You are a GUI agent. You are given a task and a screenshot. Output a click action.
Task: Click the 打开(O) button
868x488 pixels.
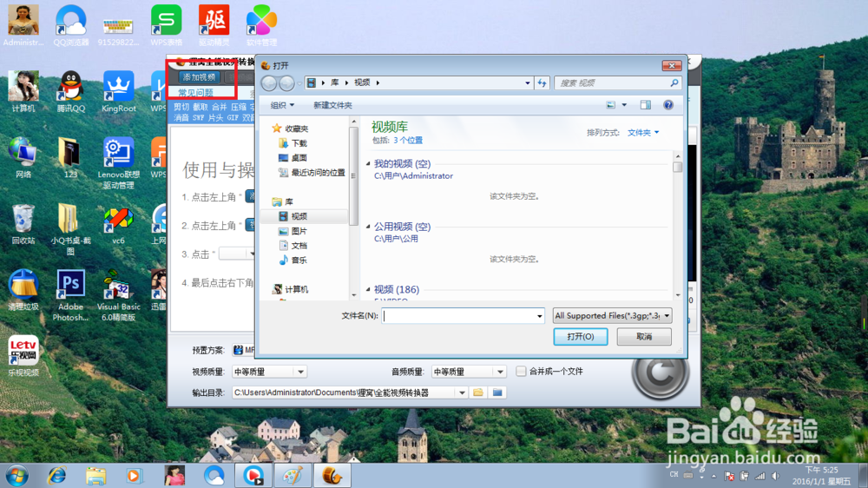click(x=581, y=337)
